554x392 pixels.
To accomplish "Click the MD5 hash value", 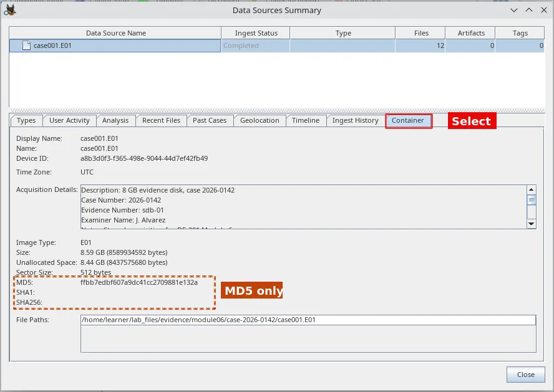I will coord(139,282).
